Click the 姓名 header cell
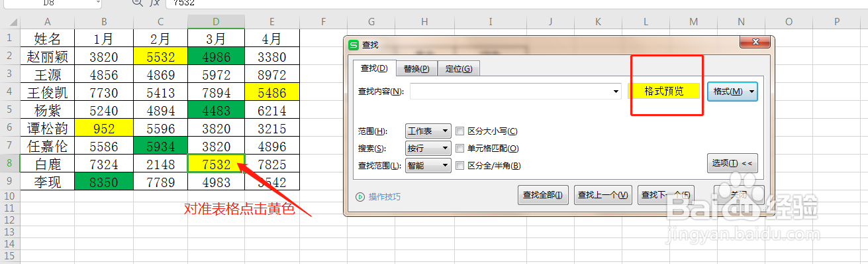 tap(48, 38)
